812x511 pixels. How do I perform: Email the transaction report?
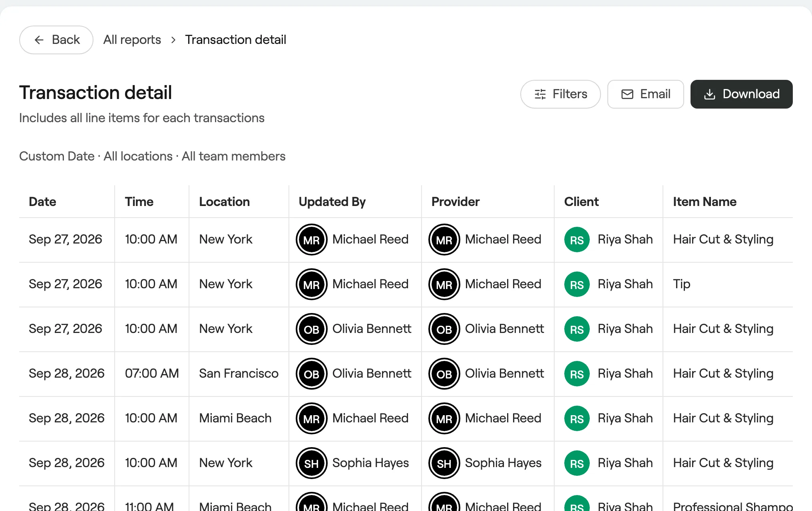point(645,94)
